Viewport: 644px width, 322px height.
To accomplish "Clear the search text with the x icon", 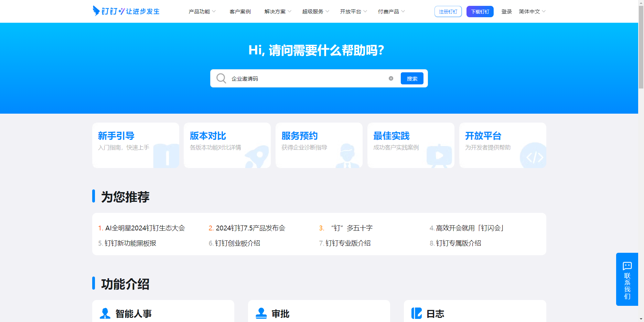I will pos(391,78).
